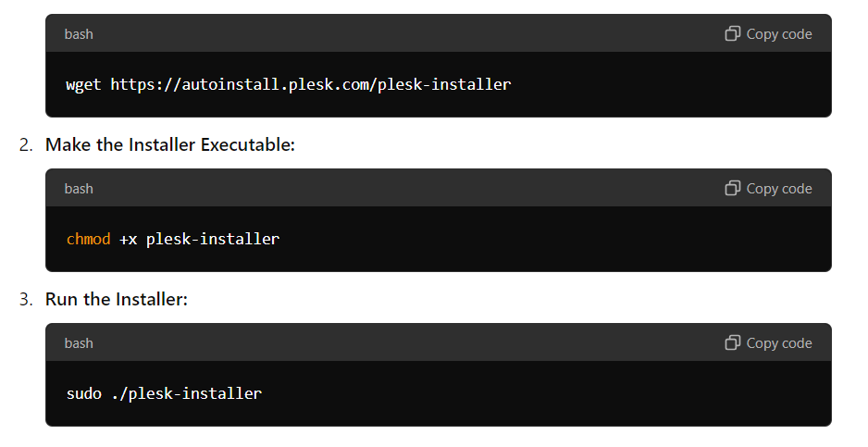
Task: Click ./plesk-installer in the sudo command
Action: tap(187, 394)
